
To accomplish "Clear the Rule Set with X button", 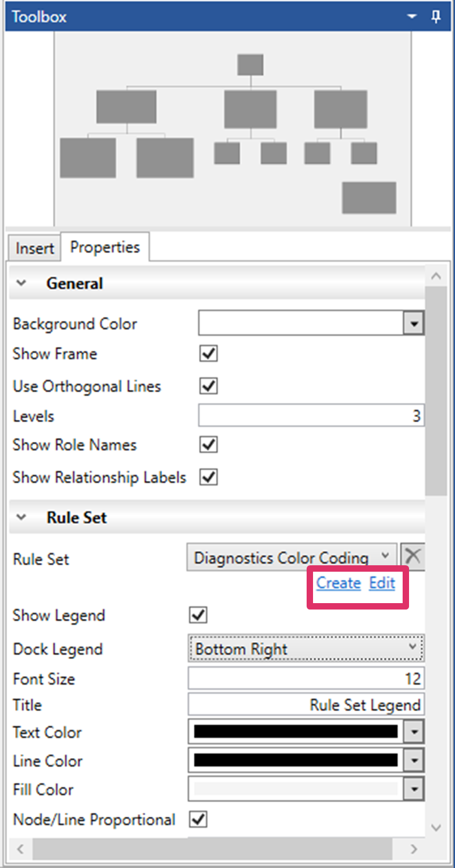I will 413,557.
